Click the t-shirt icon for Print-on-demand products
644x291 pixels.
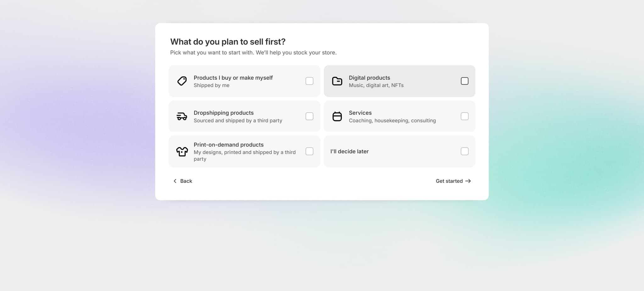(x=182, y=151)
